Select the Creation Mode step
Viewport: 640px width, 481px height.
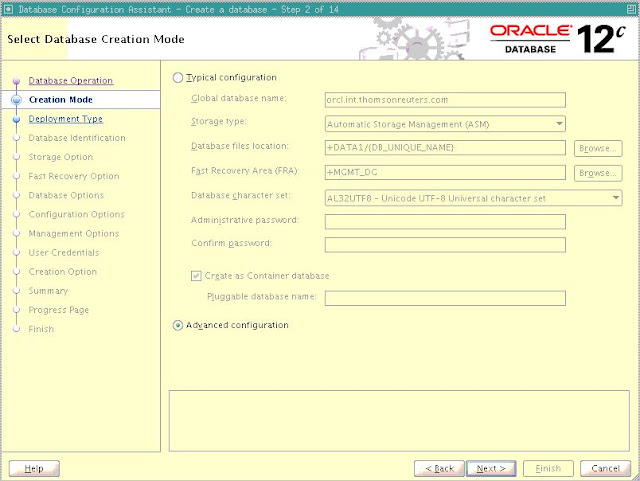point(61,100)
